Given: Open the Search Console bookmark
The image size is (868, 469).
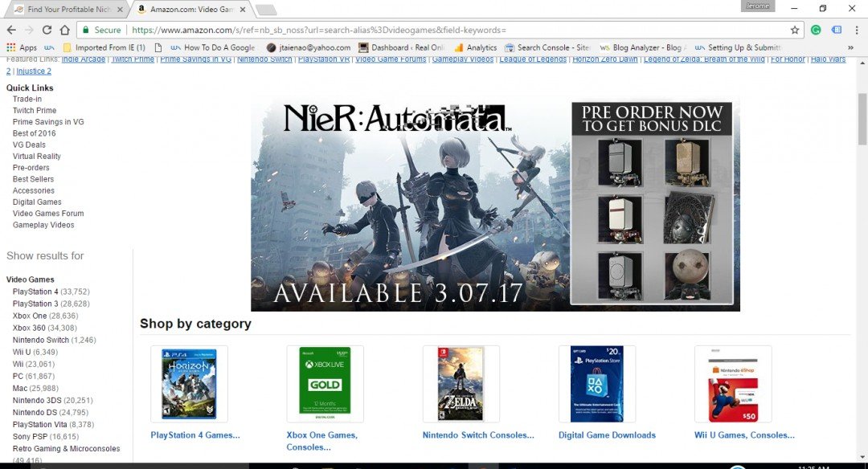Looking at the screenshot, I should click(x=547, y=47).
